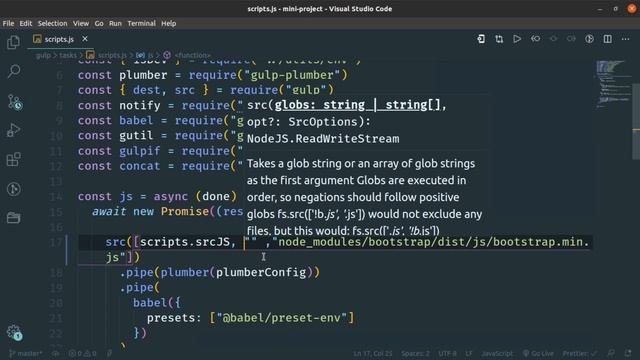Click the LF end-of-line indicator
Image resolution: width=640 pixels, height=360 pixels.
469,353
